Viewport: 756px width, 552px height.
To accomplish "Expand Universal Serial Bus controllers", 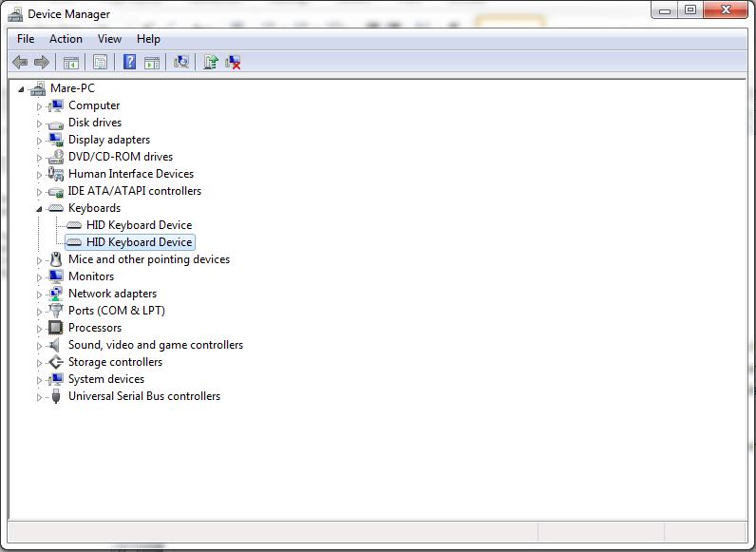I will click(40, 396).
